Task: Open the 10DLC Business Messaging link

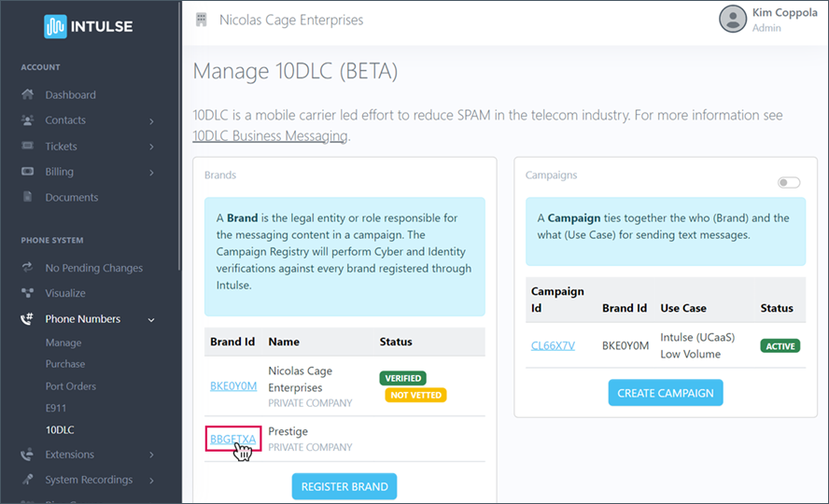Action: pyautogui.click(x=270, y=136)
